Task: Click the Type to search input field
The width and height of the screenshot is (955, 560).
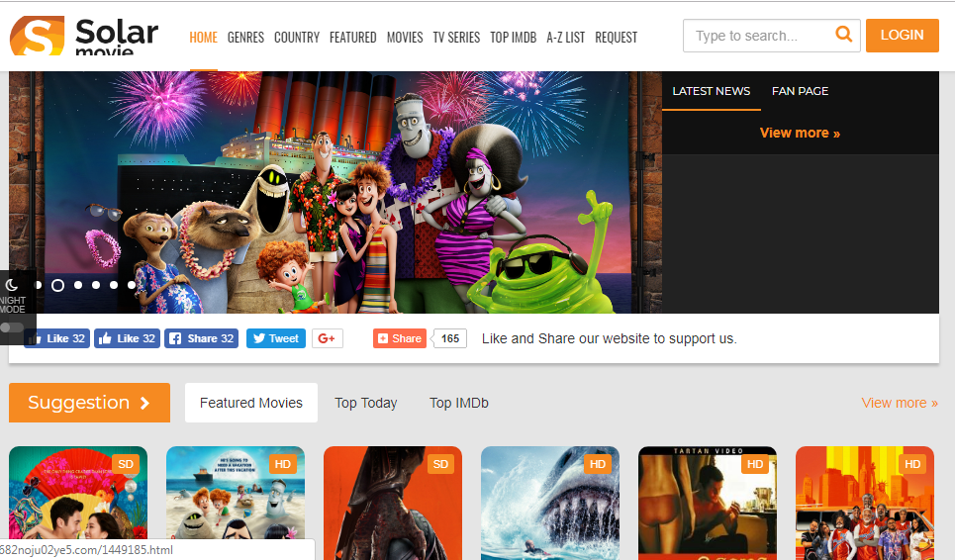Action: (757, 36)
